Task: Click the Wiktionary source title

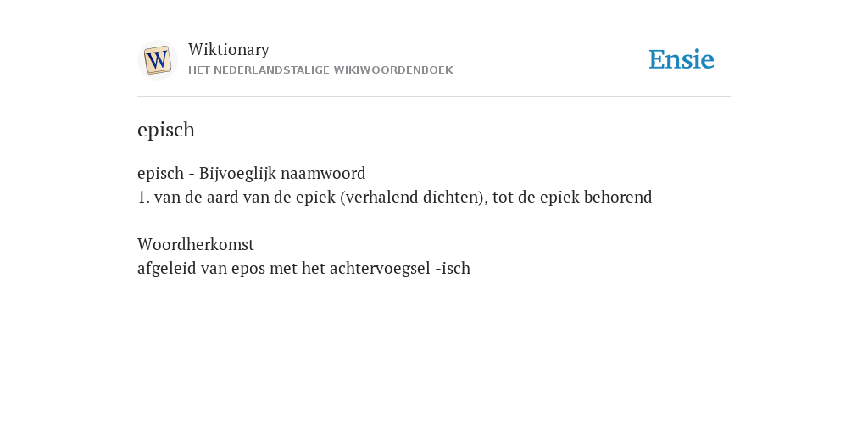Action: point(229,49)
